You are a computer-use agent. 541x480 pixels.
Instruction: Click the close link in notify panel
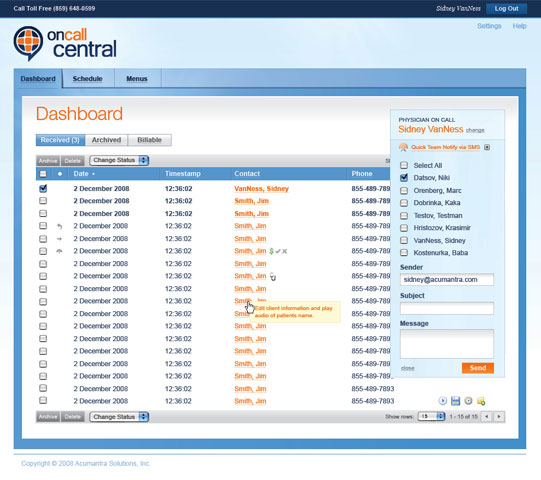coord(407,368)
